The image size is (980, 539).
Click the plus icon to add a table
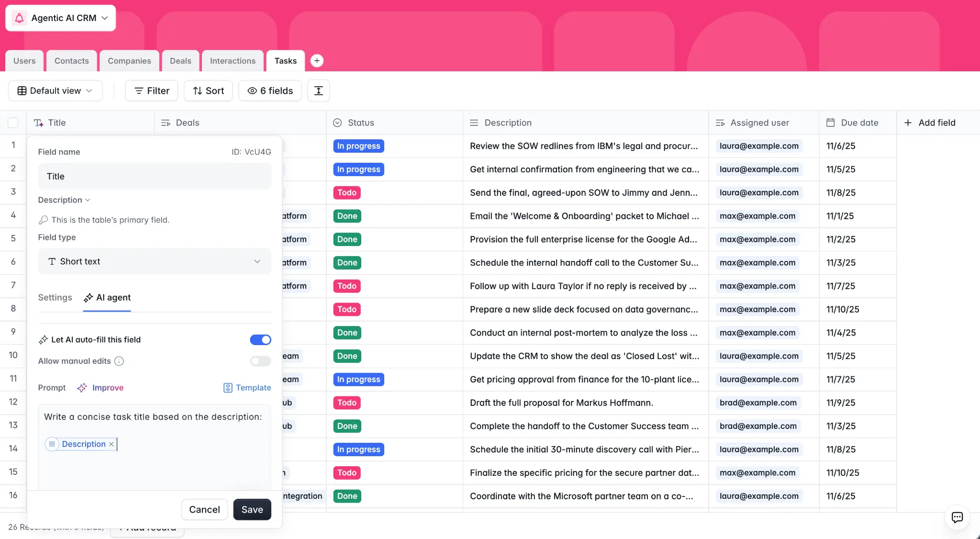coord(317,61)
